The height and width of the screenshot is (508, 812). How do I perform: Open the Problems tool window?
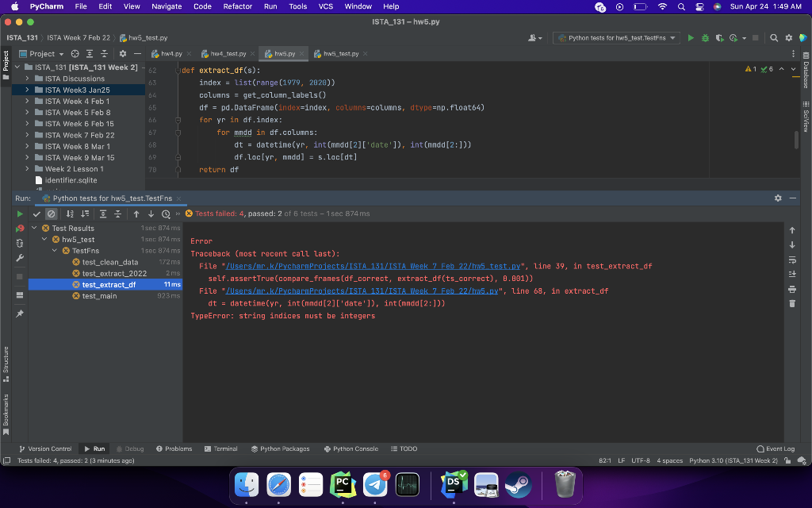(x=174, y=449)
